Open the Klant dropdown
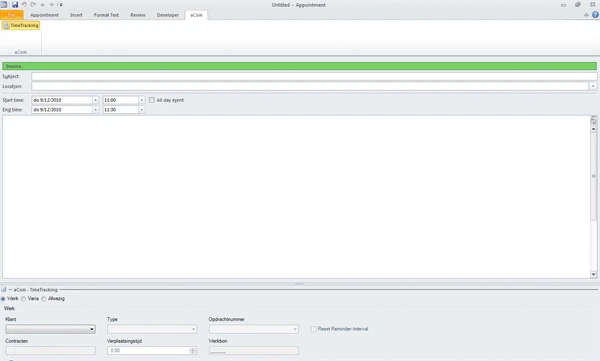 (x=51, y=329)
